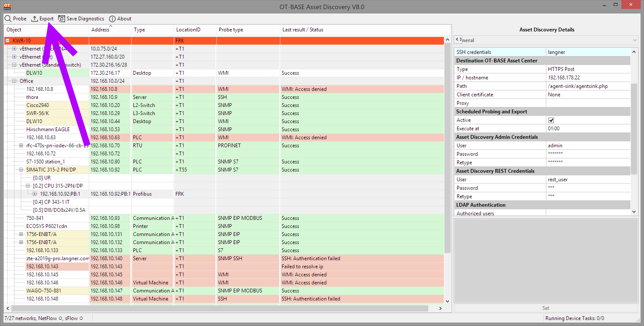Select the WAGO-750-881 row
The height and width of the screenshot is (326, 644).
click(x=224, y=291)
